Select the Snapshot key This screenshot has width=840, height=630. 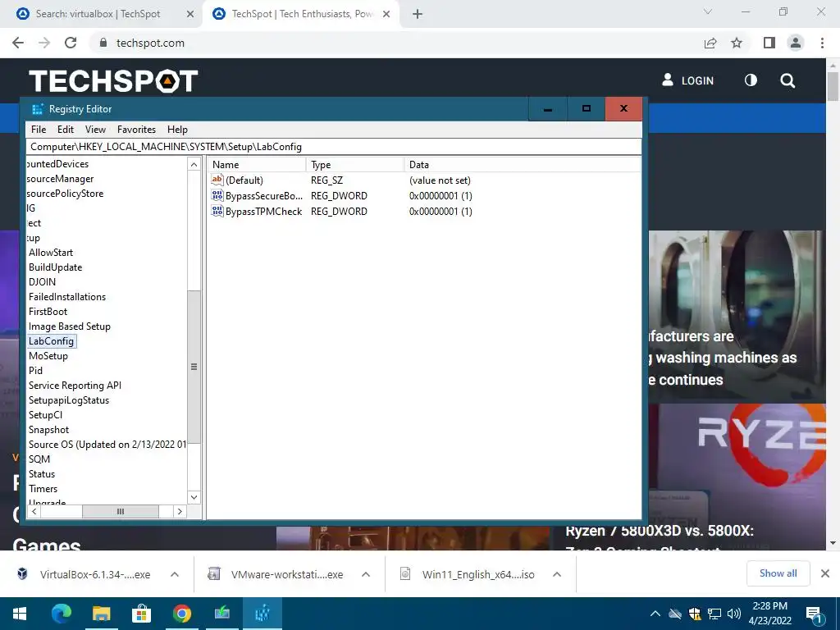click(48, 430)
